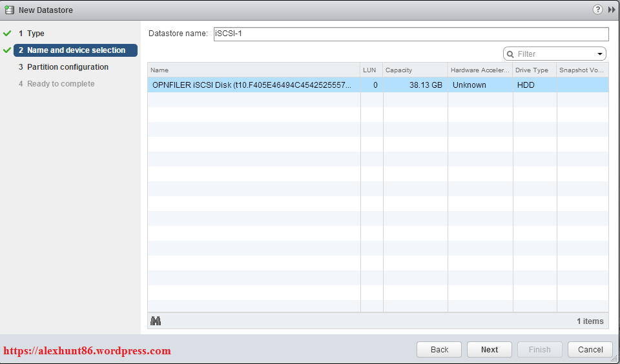Click the double-arrow collapse icon in title bar
Image resolution: width=620 pixels, height=364 pixels.
[x=612, y=10]
